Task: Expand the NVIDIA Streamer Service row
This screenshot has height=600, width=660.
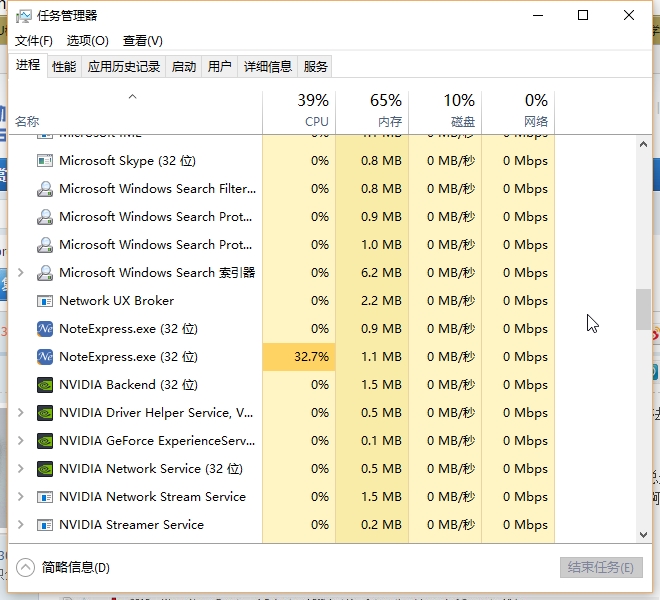Action: [20, 525]
